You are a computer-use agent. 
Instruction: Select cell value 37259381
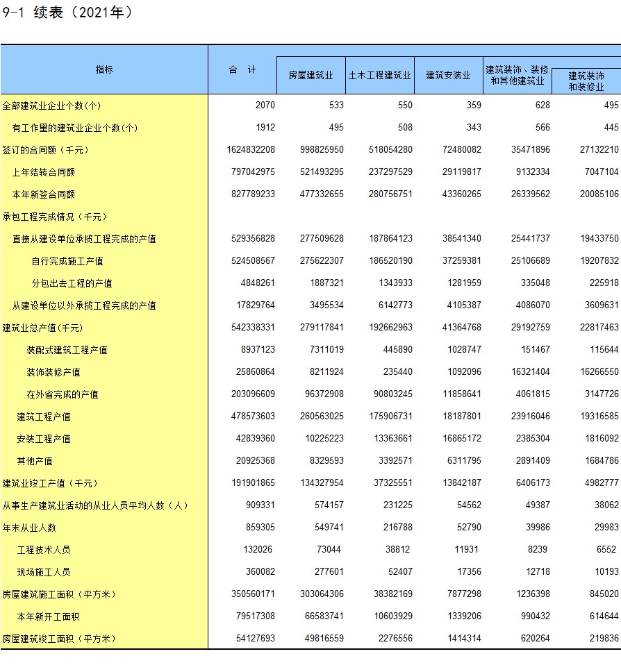point(462,261)
